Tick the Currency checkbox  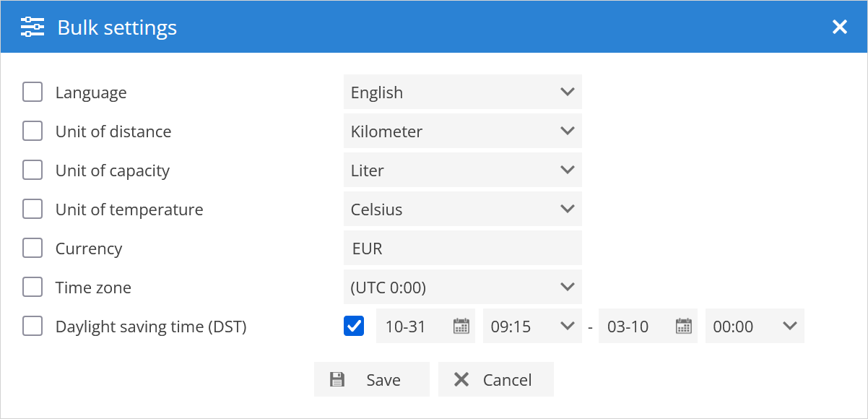(x=32, y=249)
